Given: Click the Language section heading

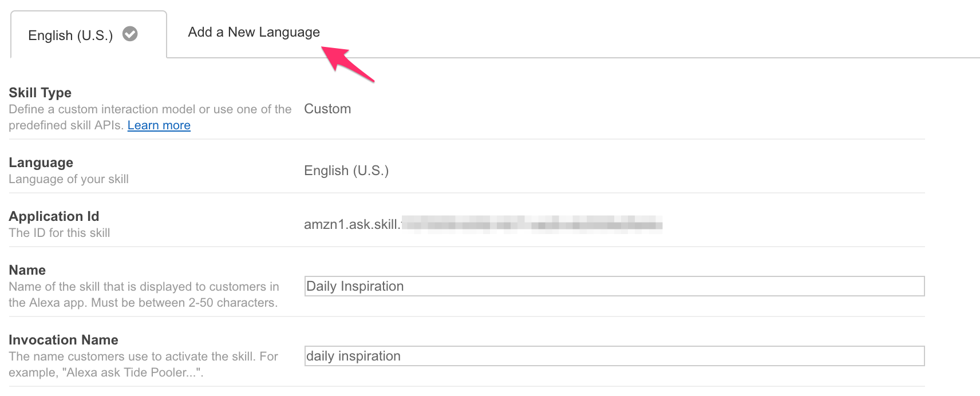Looking at the screenshot, I should tap(41, 163).
